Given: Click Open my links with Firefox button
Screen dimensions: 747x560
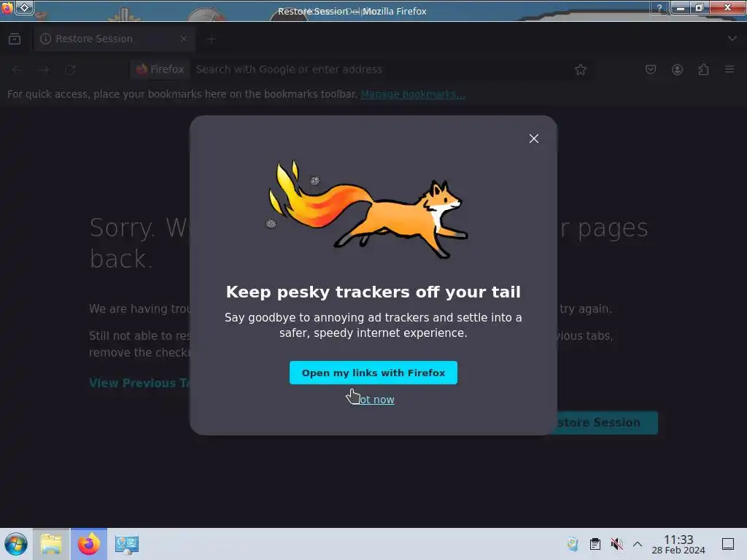Looking at the screenshot, I should [x=373, y=373].
